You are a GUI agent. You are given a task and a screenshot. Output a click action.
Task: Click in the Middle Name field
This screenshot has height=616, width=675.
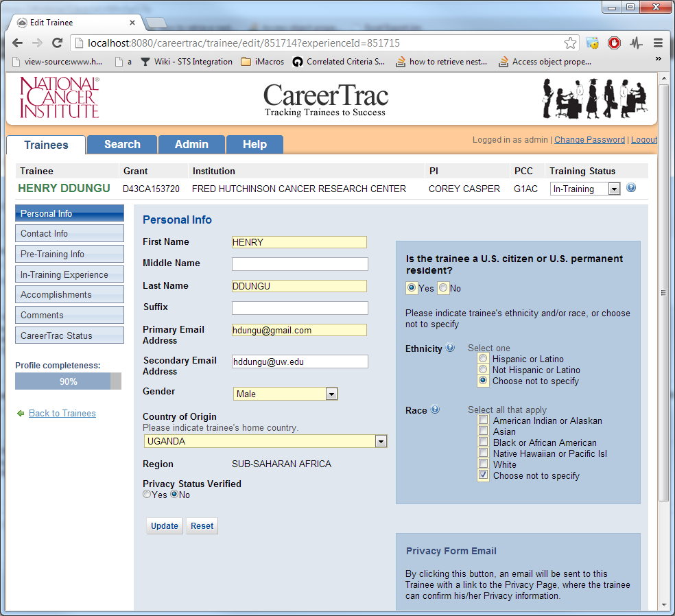[300, 264]
